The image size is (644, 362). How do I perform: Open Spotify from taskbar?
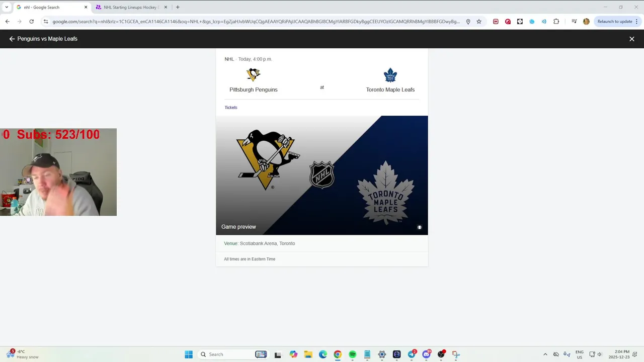(352, 354)
